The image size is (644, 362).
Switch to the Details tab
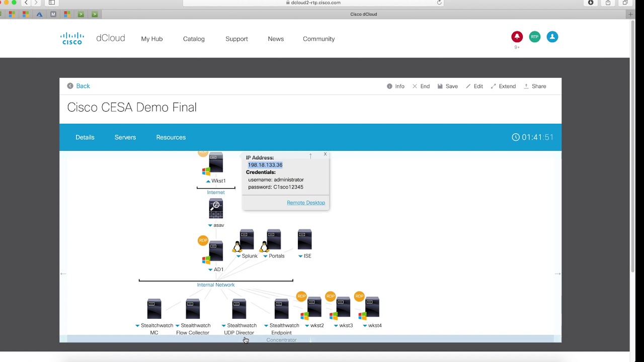(85, 137)
